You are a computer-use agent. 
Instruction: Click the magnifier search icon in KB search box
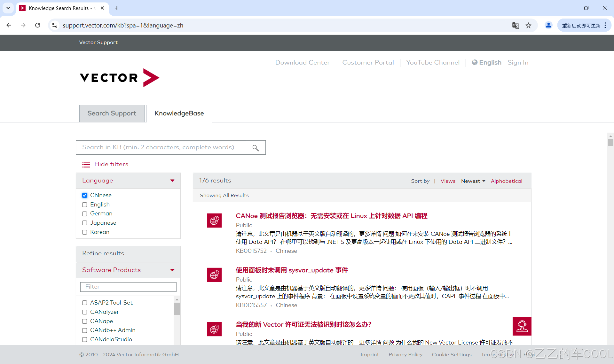click(256, 148)
